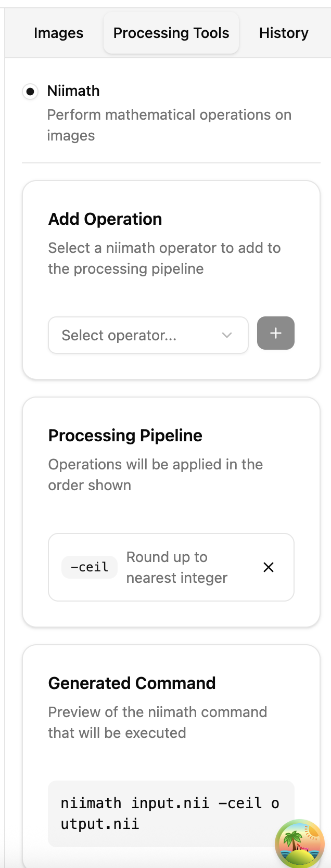Open the Select operator dropdown
The width and height of the screenshot is (331, 868).
point(141,335)
